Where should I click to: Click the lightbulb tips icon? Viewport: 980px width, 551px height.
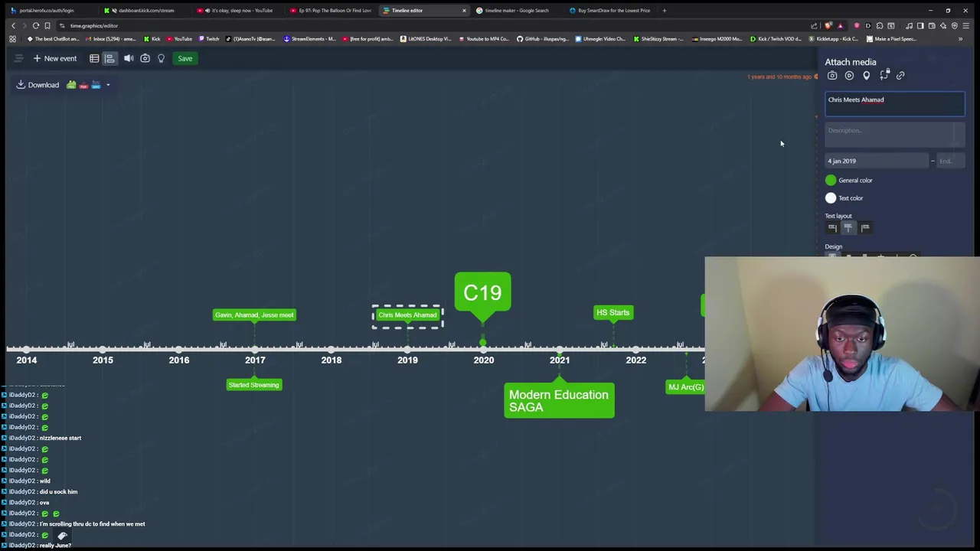pyautogui.click(x=161, y=58)
